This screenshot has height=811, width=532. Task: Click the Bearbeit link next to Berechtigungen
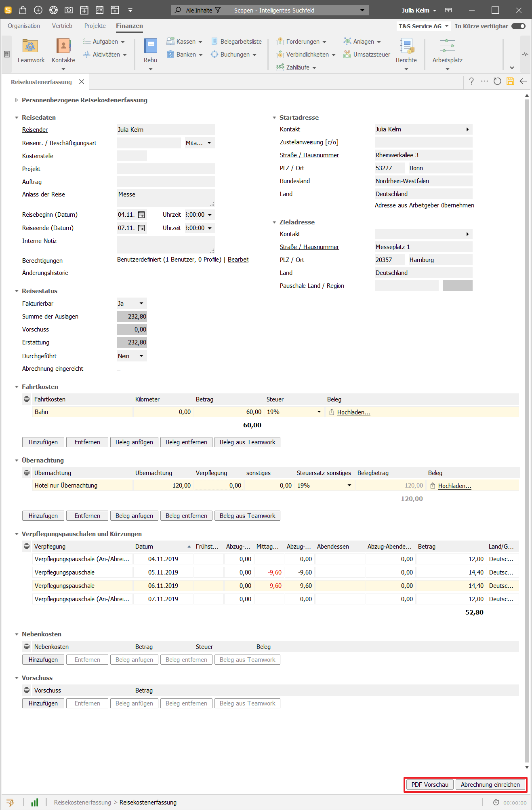click(238, 260)
